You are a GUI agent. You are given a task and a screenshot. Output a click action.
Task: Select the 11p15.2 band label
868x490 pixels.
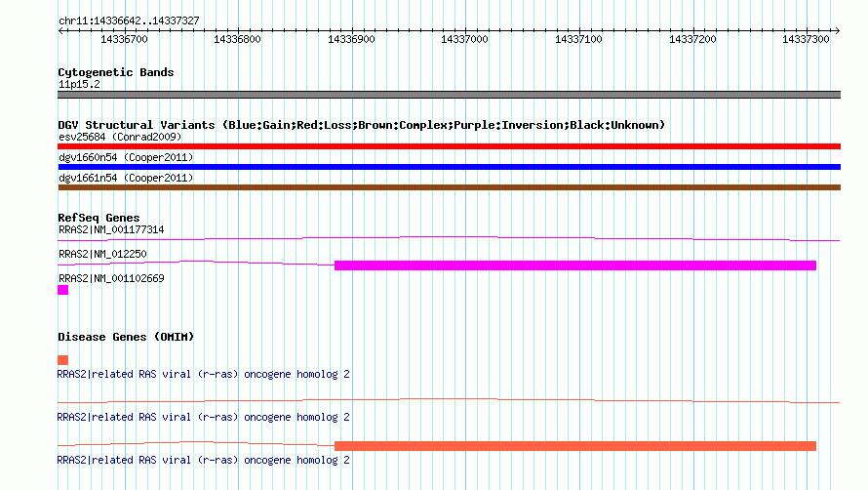click(x=79, y=84)
